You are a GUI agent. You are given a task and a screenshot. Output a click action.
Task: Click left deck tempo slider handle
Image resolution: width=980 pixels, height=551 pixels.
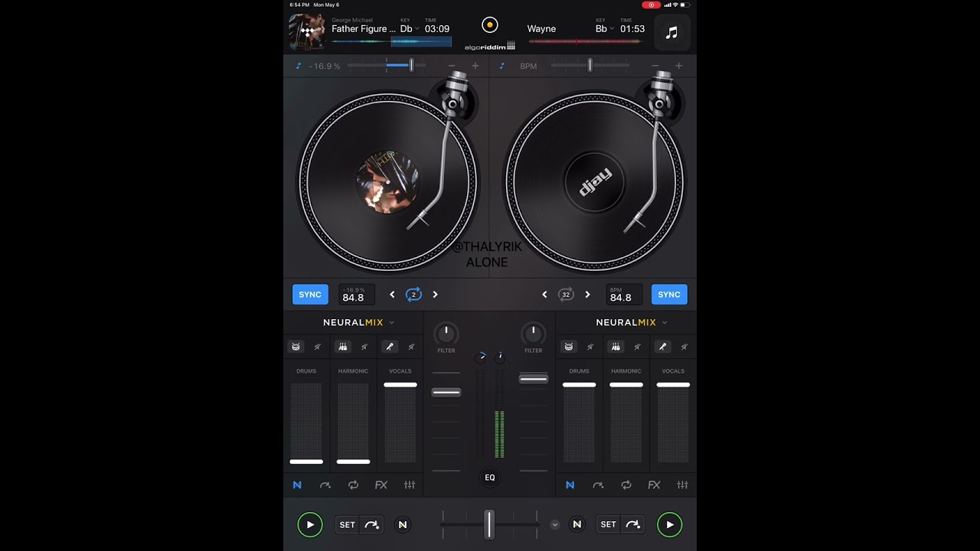(411, 66)
